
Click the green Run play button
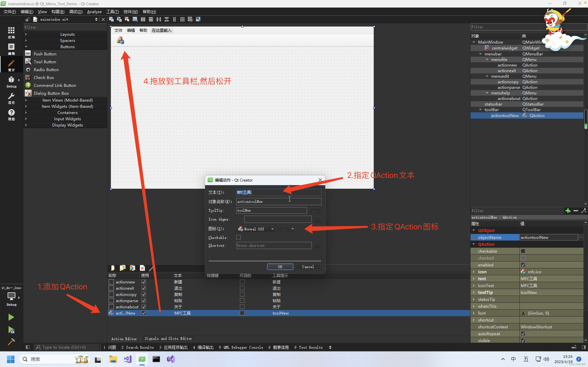click(x=11, y=317)
